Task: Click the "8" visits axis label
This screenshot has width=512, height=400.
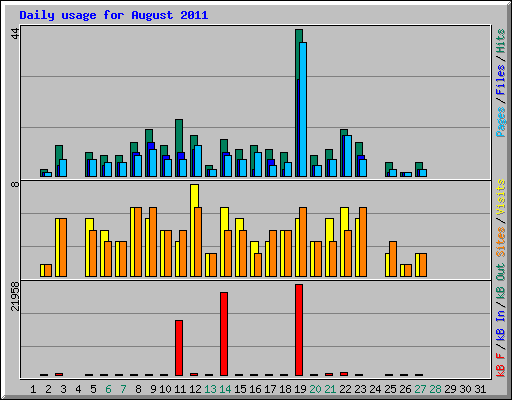Action: 15,184
